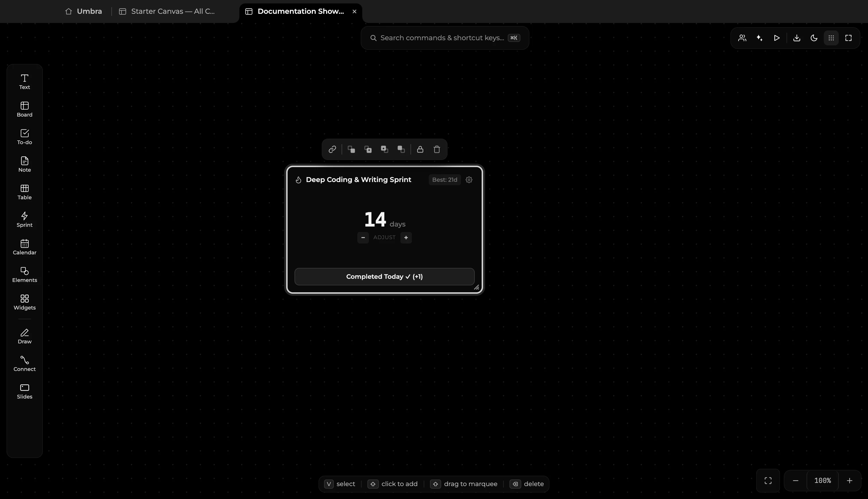Start presentation with play icon
The height and width of the screenshot is (499, 868).
(x=776, y=38)
